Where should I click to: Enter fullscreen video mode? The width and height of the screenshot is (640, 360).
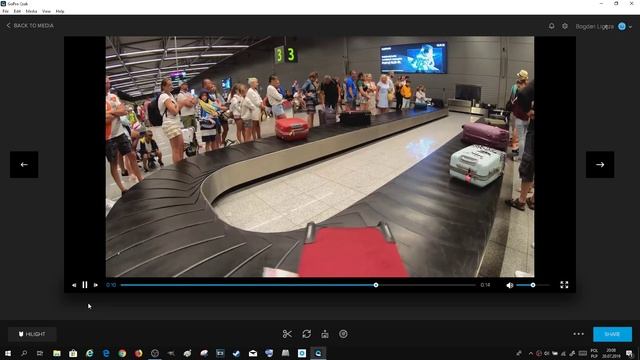pyautogui.click(x=564, y=285)
